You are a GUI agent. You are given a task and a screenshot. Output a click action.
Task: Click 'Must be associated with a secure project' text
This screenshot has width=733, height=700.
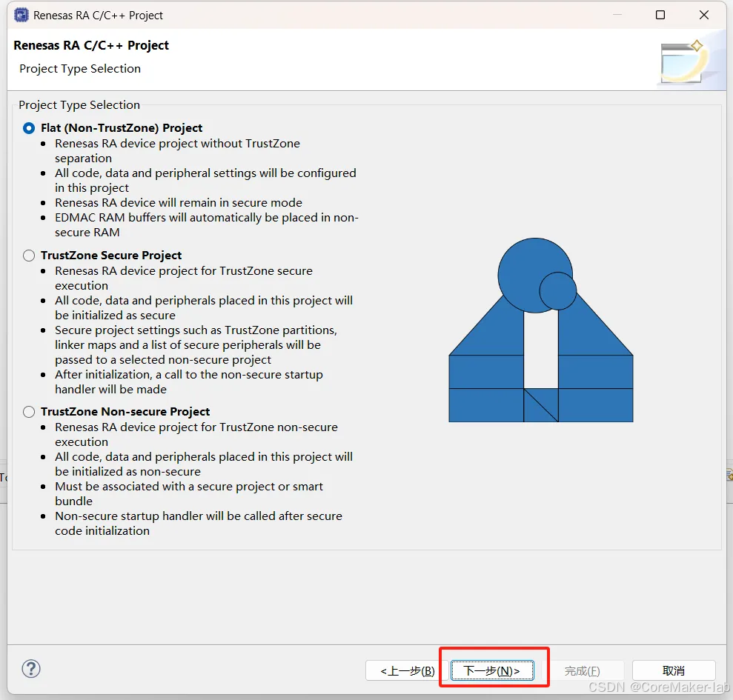coord(189,493)
